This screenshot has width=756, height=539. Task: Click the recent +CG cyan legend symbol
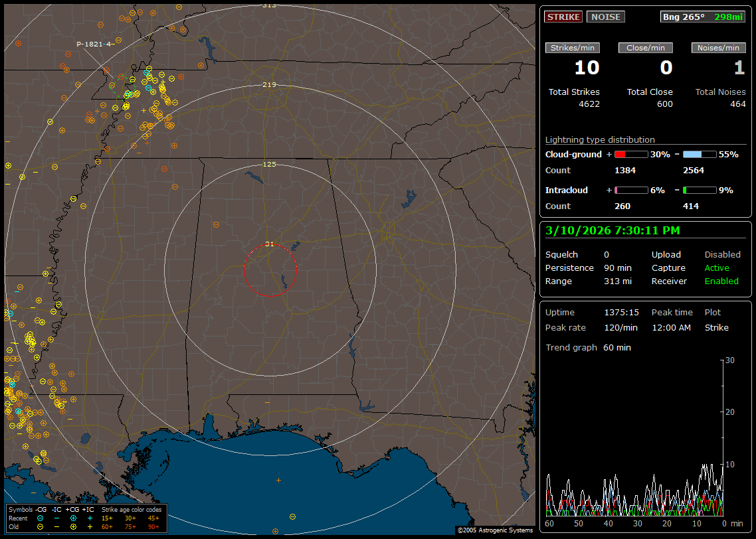tap(73, 518)
